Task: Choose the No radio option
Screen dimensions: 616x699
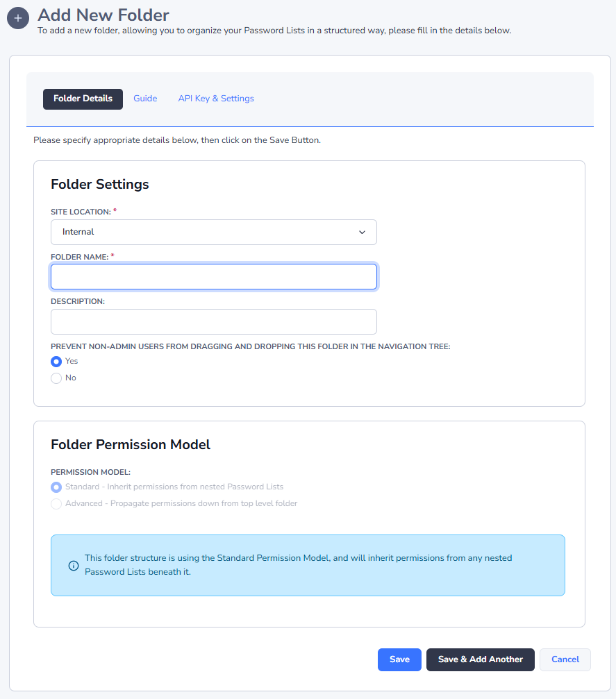Action: click(x=56, y=378)
